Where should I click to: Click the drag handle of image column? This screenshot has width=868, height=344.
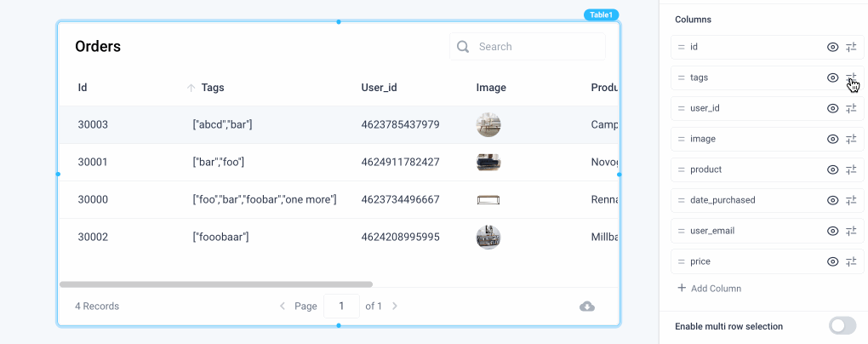click(682, 139)
